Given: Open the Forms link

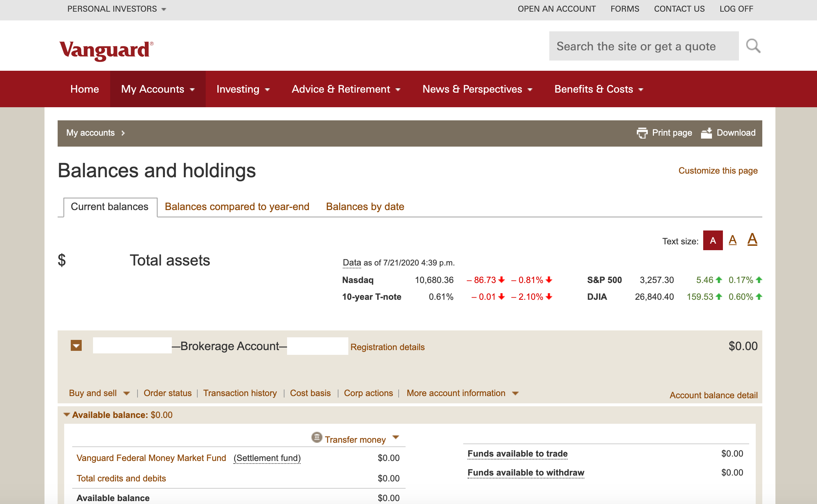Looking at the screenshot, I should tap(625, 9).
